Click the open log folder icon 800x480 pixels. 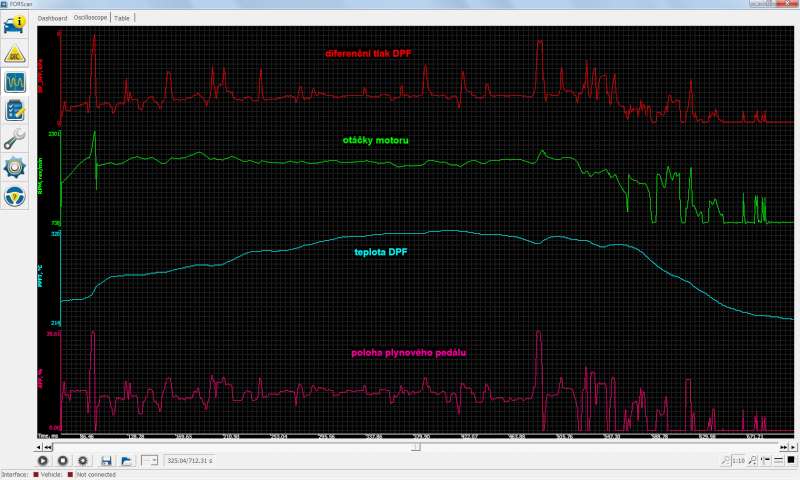coord(127,461)
